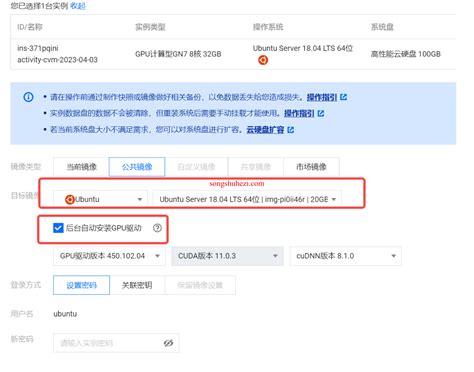Click the ID/名称 column header
Screen dimensions: 474x372
[30, 27]
